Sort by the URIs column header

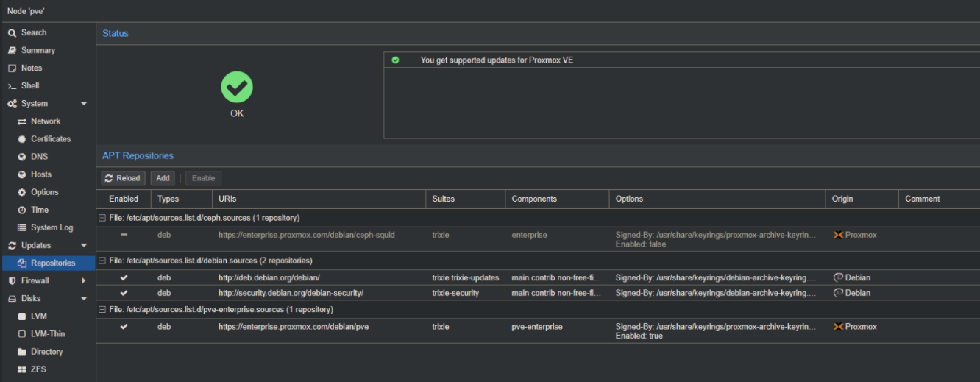pos(227,199)
